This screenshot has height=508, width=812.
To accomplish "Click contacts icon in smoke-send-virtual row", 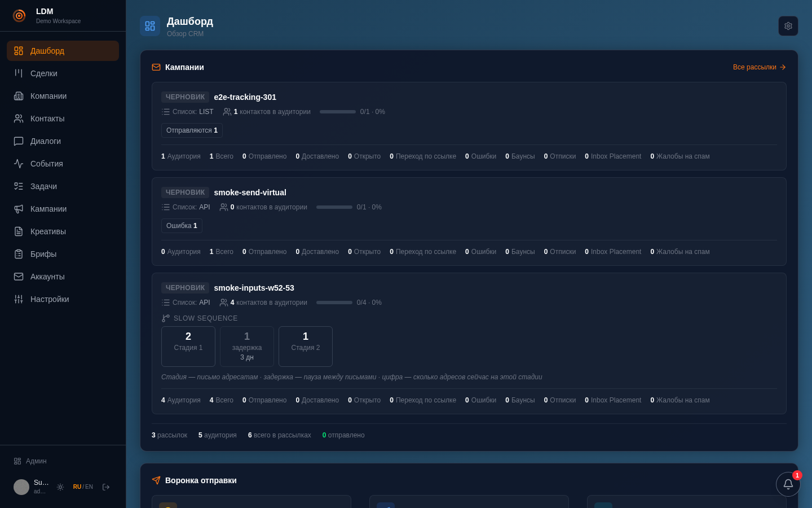I will tap(224, 207).
